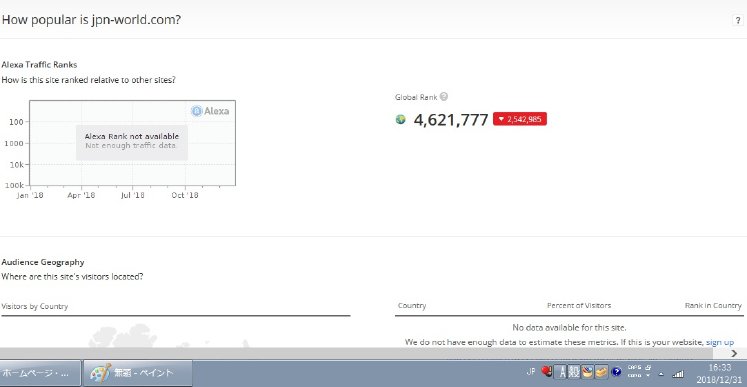Follow the 'sign up' link
The height and width of the screenshot is (387, 747).
click(x=720, y=342)
